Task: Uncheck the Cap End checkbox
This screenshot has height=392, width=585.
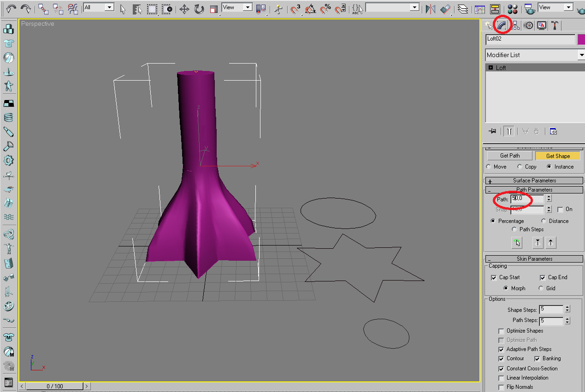Action: click(x=543, y=278)
